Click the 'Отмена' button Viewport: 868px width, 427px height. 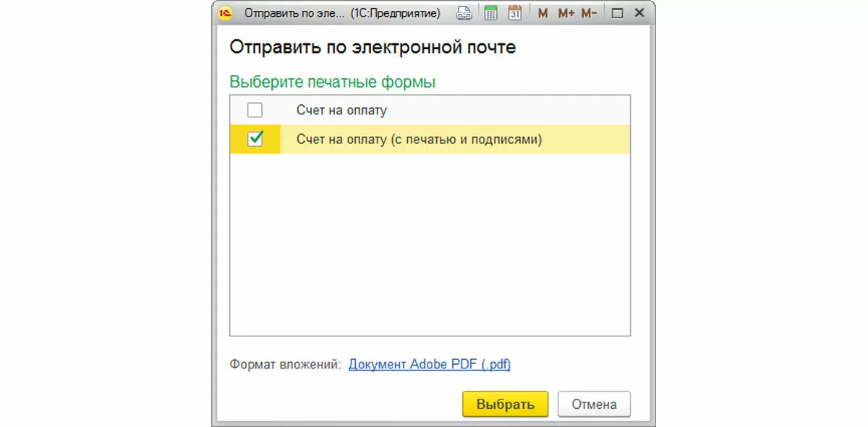click(594, 405)
